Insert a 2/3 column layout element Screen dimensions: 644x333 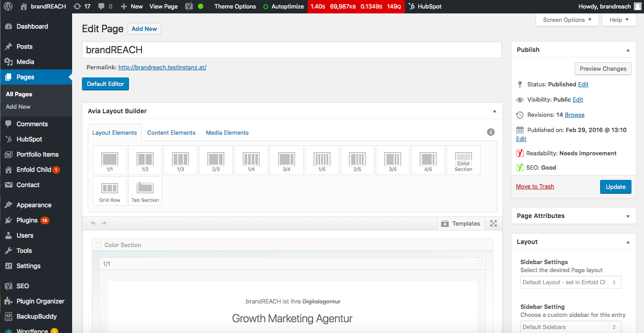[216, 160]
